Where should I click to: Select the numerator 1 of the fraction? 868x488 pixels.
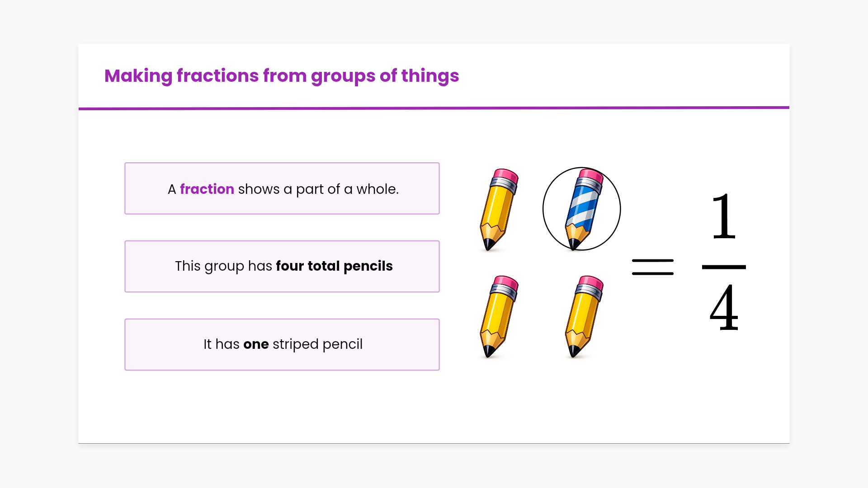point(723,217)
